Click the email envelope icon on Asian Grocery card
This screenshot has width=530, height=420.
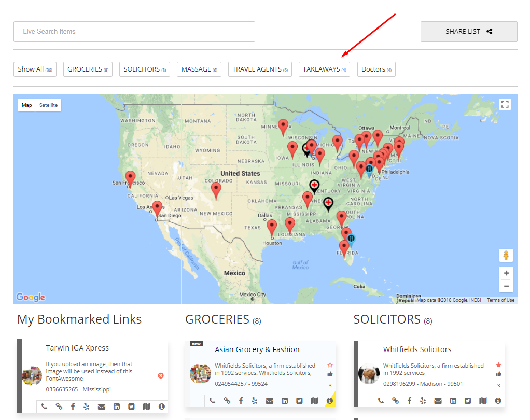coord(269,401)
